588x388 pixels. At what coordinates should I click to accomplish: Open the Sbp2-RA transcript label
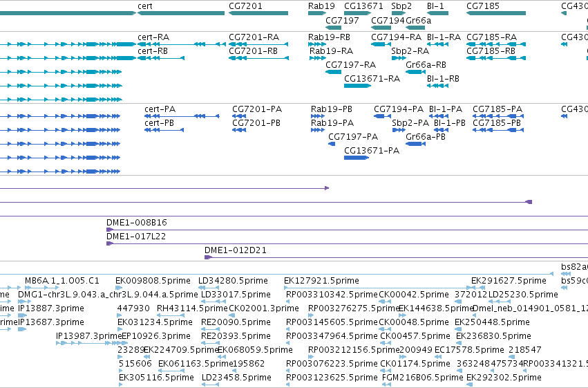410,51
